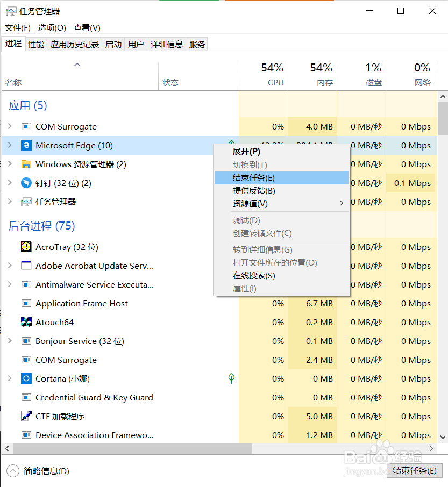The height and width of the screenshot is (487, 448).
Task: Click the COM Surrogate icon under 应用
Action: point(26,126)
